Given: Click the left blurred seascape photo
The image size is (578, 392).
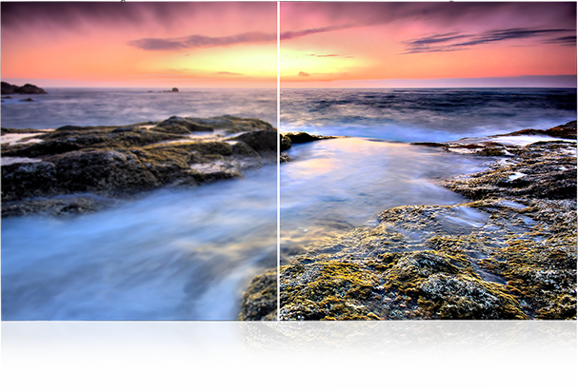Looking at the screenshot, I should [x=139, y=161].
